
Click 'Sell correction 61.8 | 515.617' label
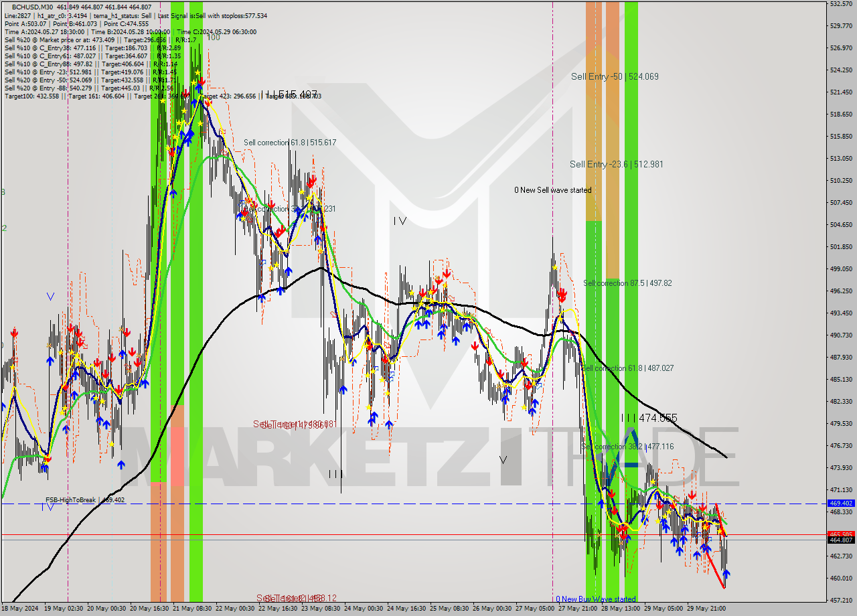(290, 143)
